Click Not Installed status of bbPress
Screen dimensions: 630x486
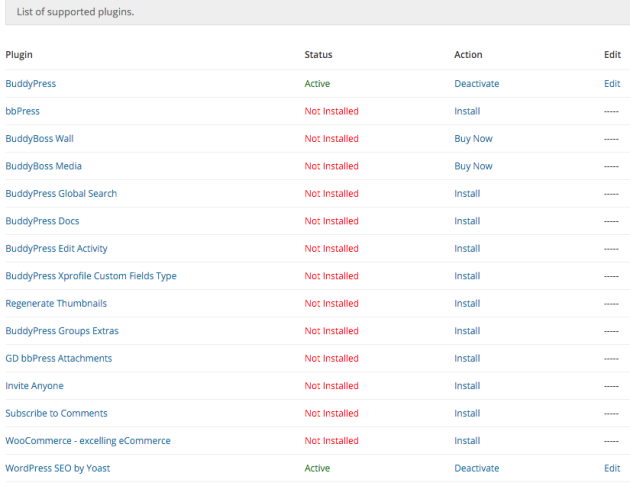[331, 111]
